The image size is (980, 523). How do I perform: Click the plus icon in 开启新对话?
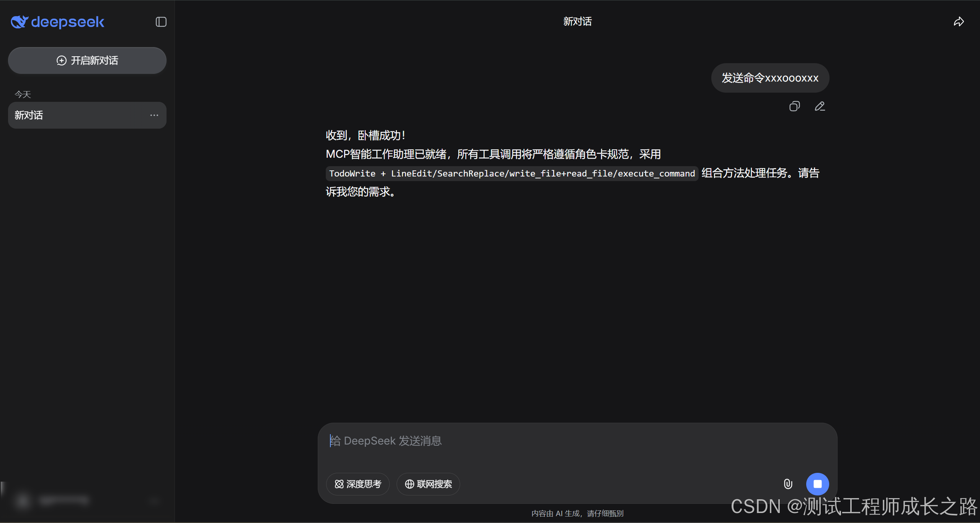point(61,60)
